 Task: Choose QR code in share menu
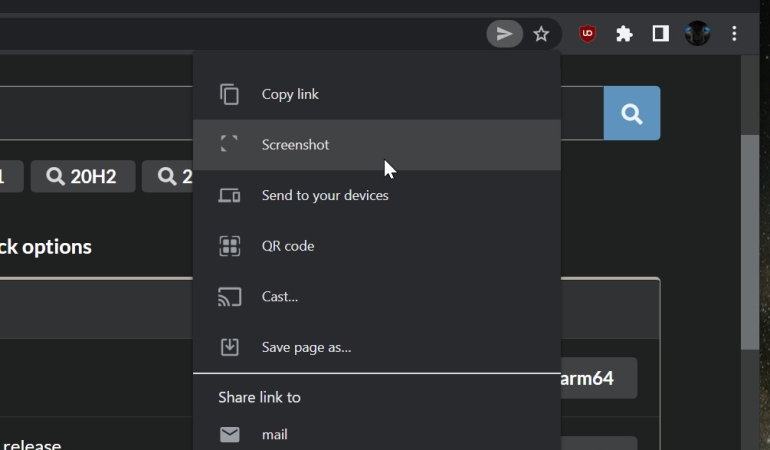tap(377, 246)
